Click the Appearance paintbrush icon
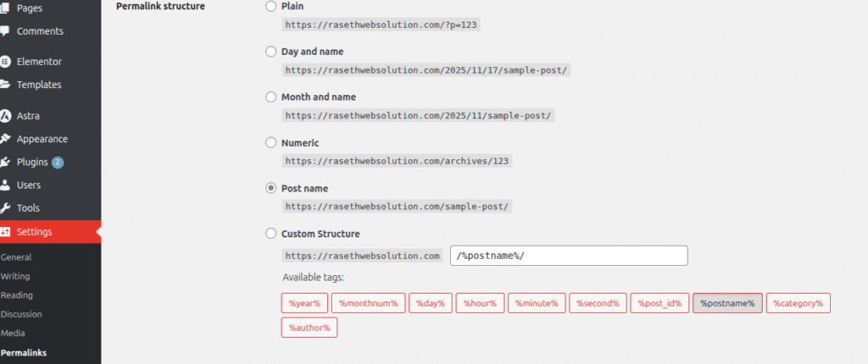The image size is (868, 364). coord(6,139)
